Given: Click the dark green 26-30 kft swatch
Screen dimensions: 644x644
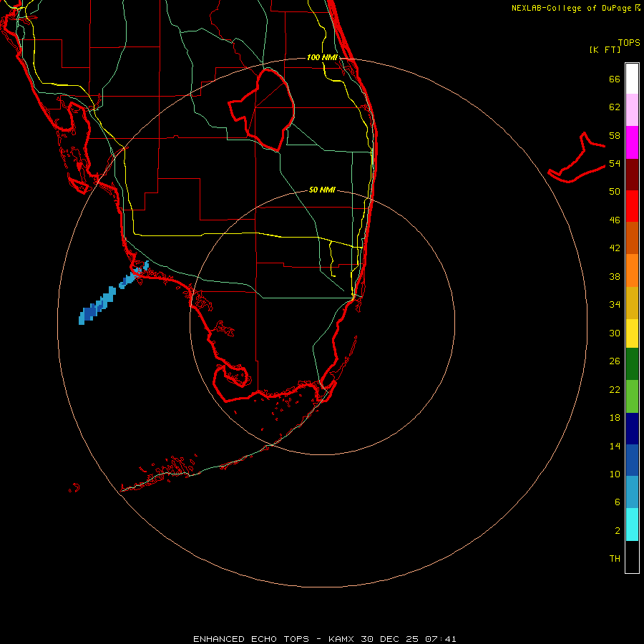Looking at the screenshot, I should (632, 364).
